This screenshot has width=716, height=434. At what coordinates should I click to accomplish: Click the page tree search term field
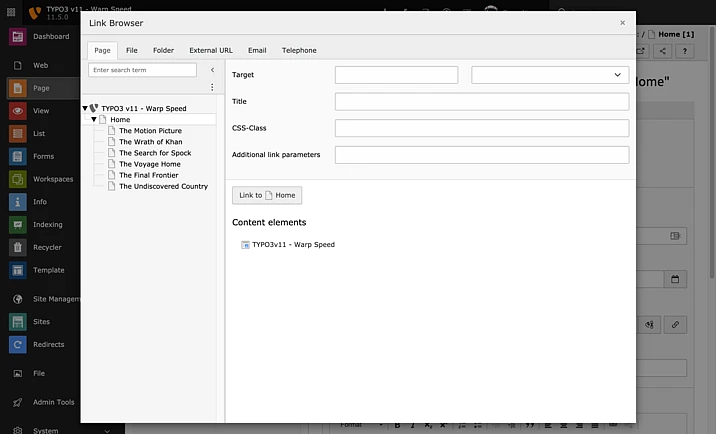pyautogui.click(x=142, y=70)
